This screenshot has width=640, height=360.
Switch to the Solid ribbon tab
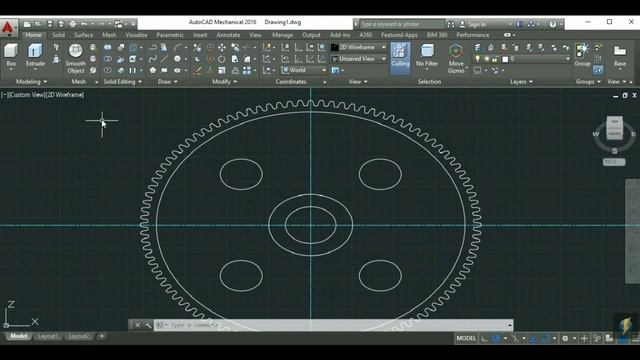(x=58, y=35)
